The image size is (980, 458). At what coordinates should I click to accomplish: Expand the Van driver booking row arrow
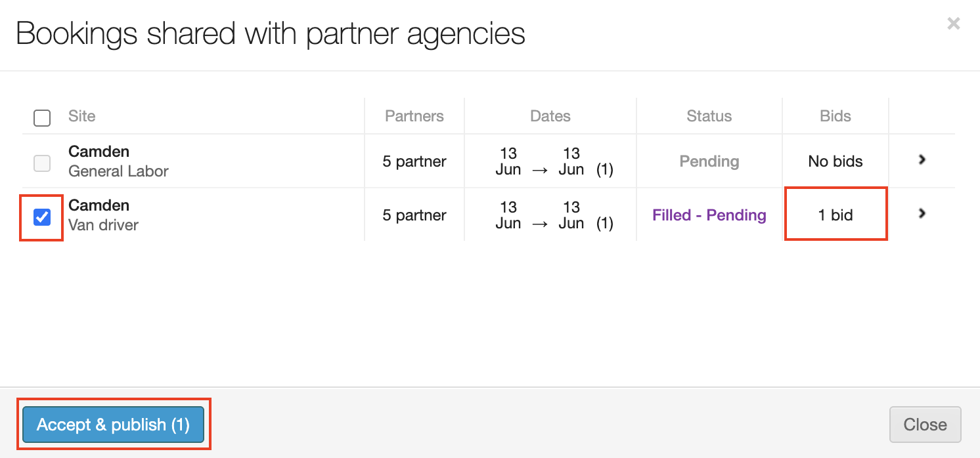pyautogui.click(x=922, y=213)
